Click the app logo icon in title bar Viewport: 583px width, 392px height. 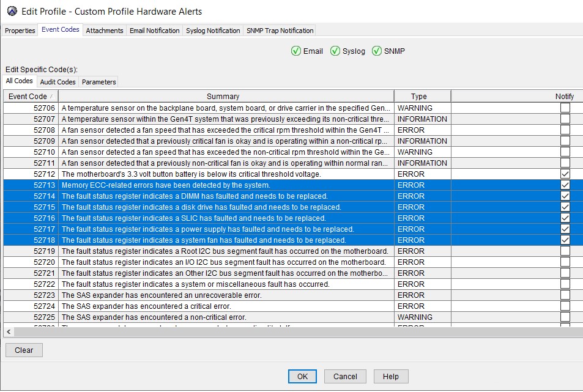tap(12, 11)
